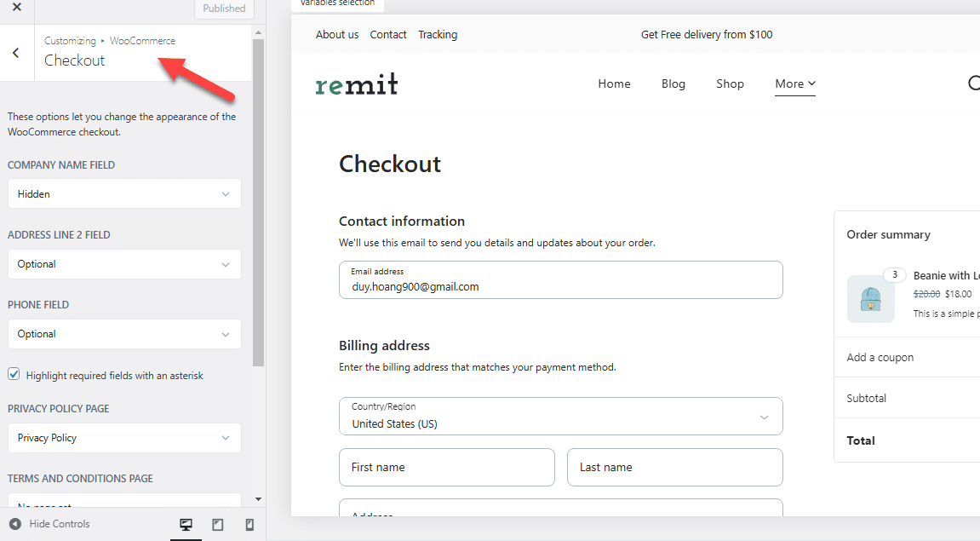Switch preview to desktop view
The height and width of the screenshot is (541, 980).
186,524
